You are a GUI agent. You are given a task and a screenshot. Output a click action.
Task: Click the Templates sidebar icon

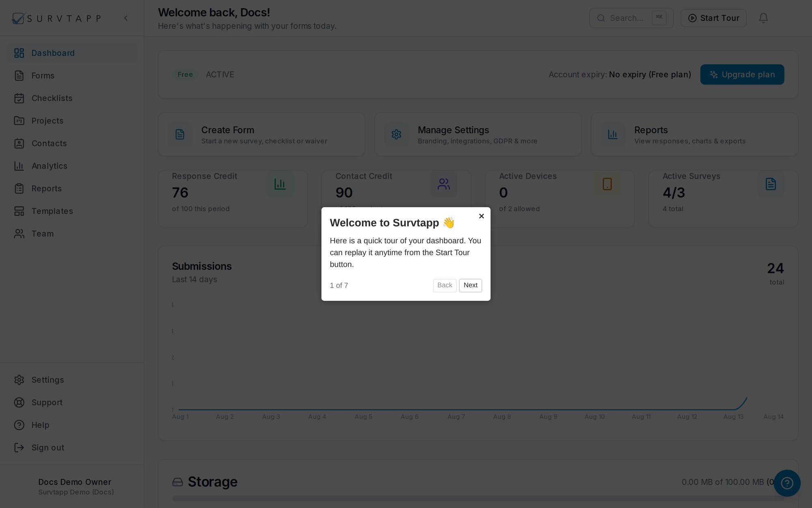19,211
